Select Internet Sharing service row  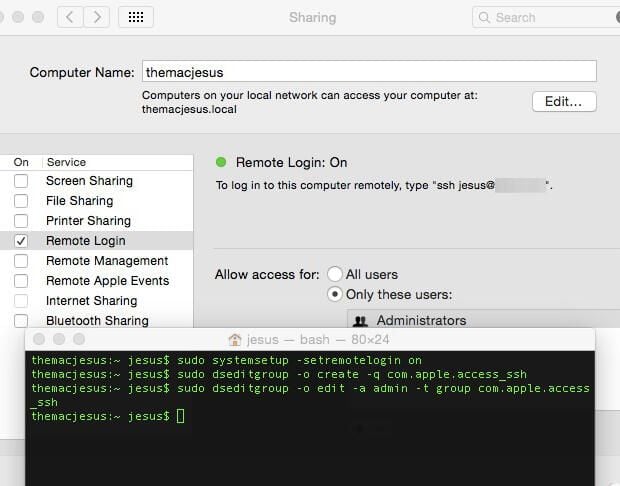pos(96,301)
